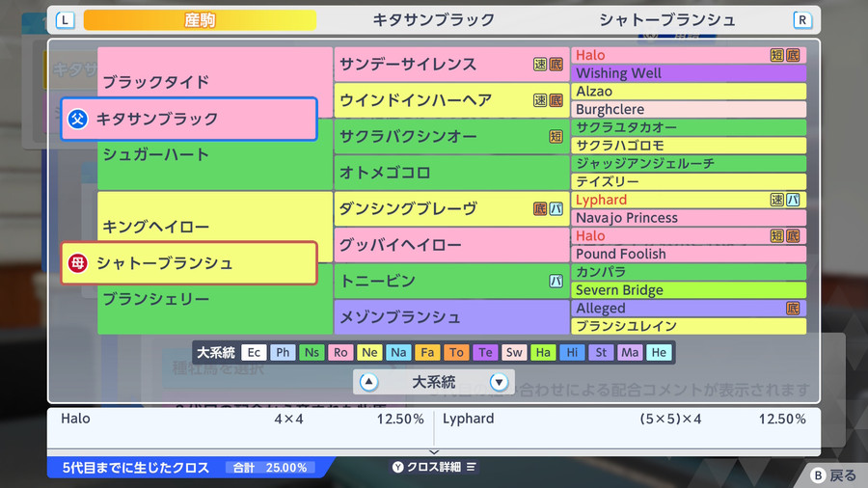Click the down arrow beside 大系統
Screen dimensions: 868x488
tap(499, 382)
